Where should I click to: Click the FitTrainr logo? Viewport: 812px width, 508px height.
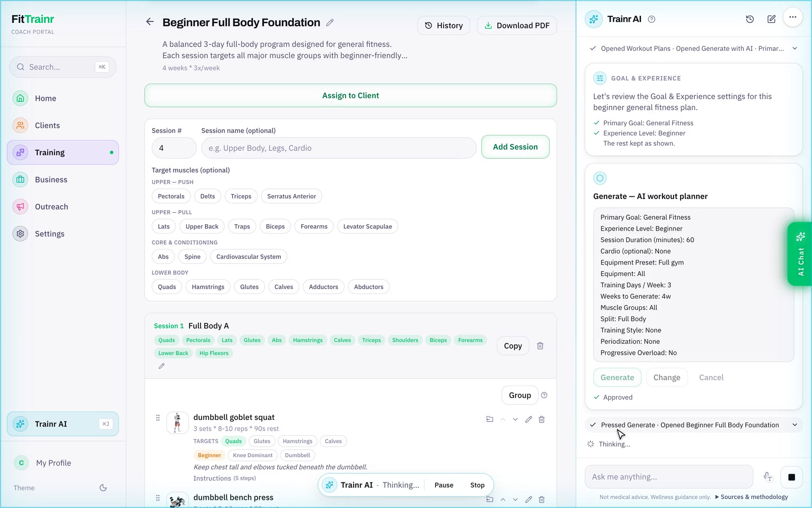pyautogui.click(x=33, y=19)
